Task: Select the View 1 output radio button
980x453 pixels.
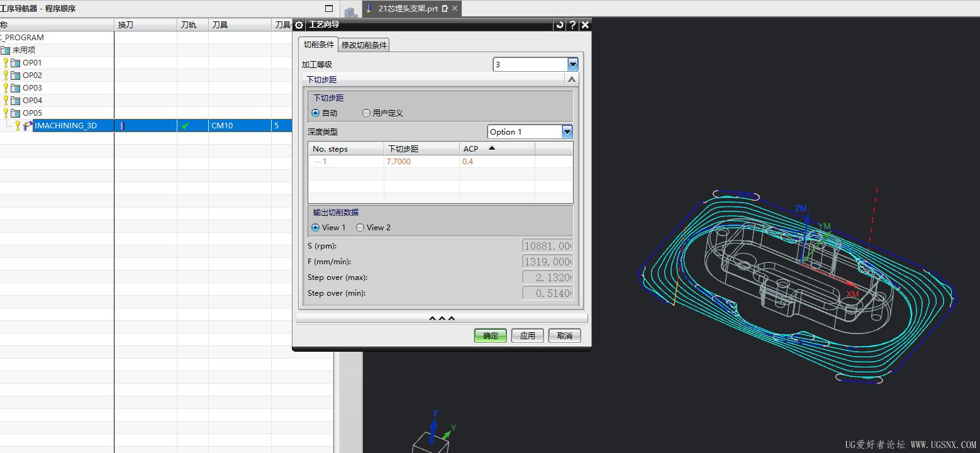Action: pyautogui.click(x=316, y=228)
